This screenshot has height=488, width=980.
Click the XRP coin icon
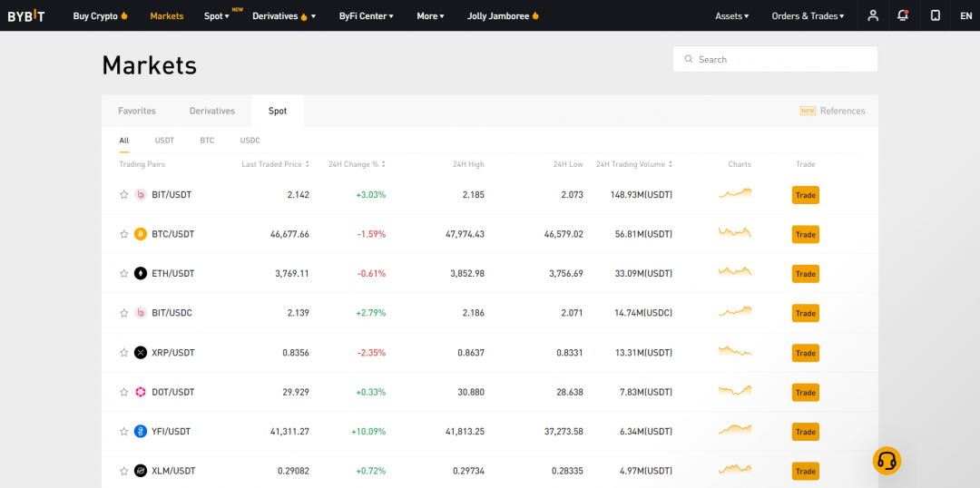[141, 352]
